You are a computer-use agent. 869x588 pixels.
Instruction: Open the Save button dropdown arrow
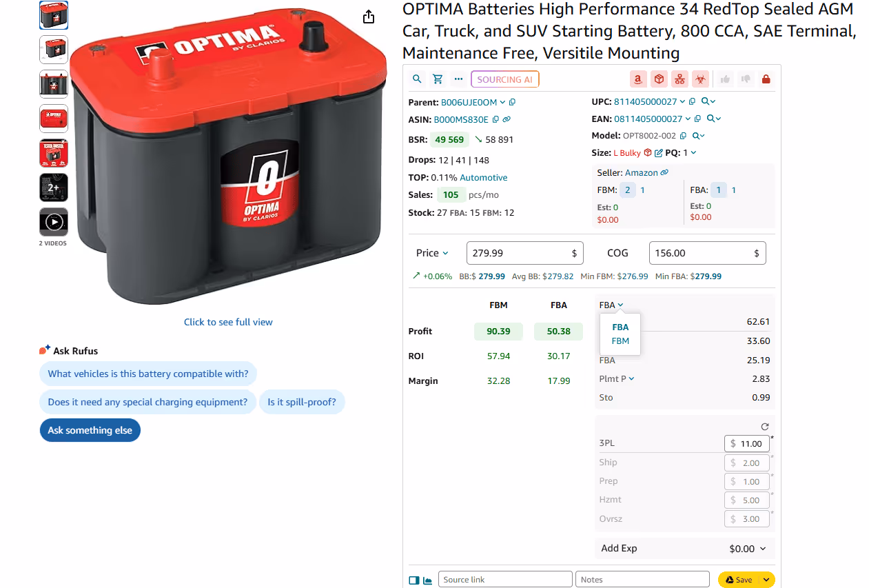pyautogui.click(x=766, y=580)
